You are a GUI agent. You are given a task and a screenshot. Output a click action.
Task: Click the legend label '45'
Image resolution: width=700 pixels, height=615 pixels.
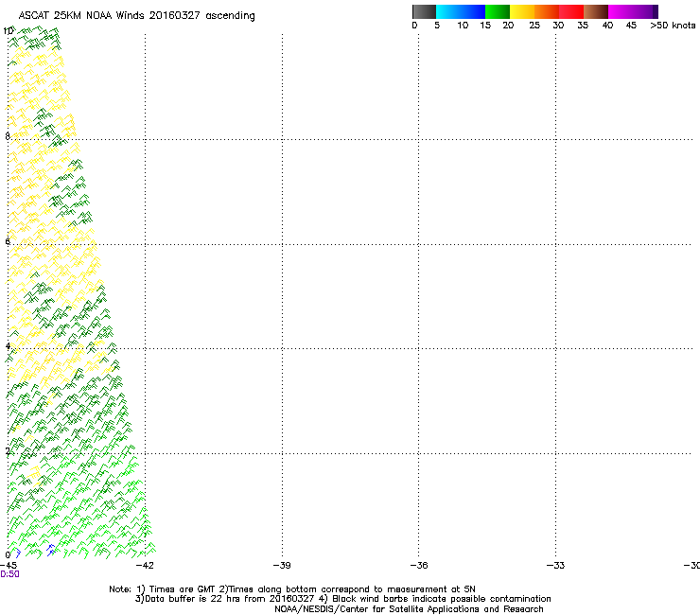click(x=631, y=26)
